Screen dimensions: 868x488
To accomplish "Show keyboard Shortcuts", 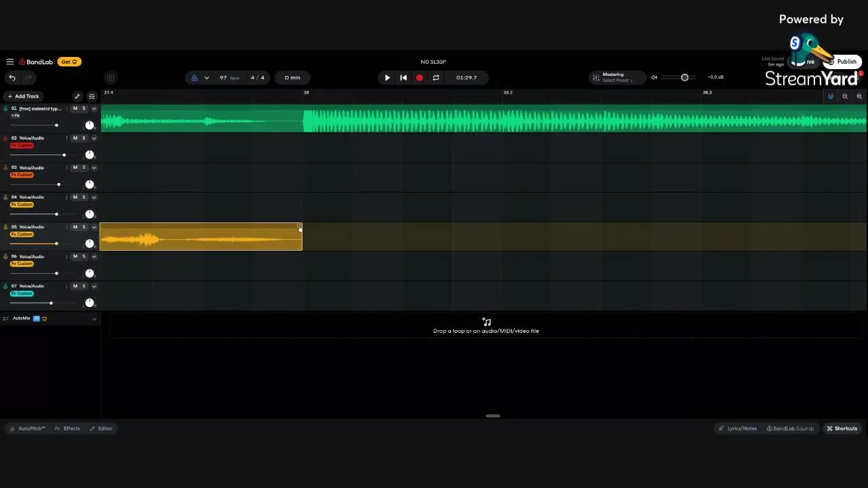I will point(842,428).
